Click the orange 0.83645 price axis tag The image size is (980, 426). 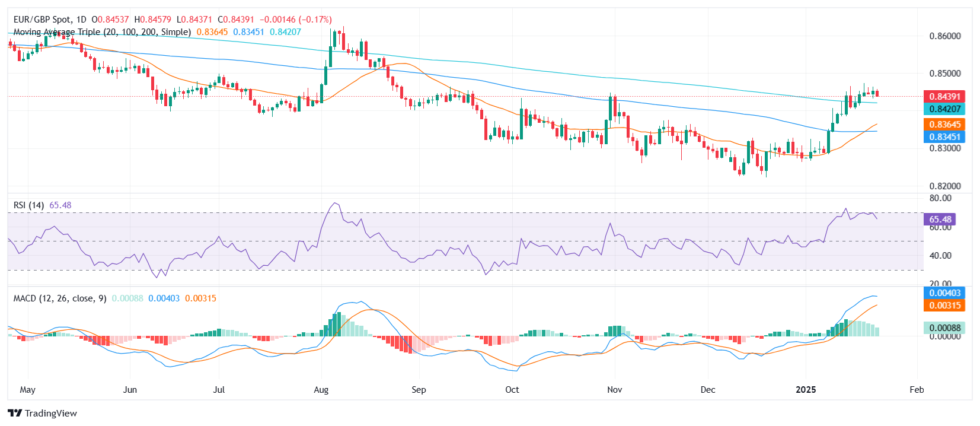(944, 124)
